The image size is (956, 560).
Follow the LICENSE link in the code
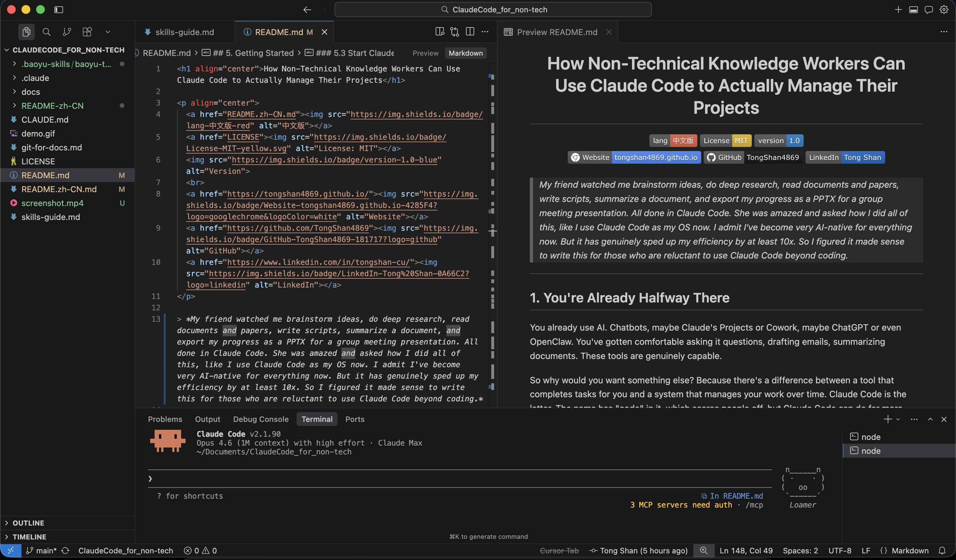pyautogui.click(x=244, y=137)
